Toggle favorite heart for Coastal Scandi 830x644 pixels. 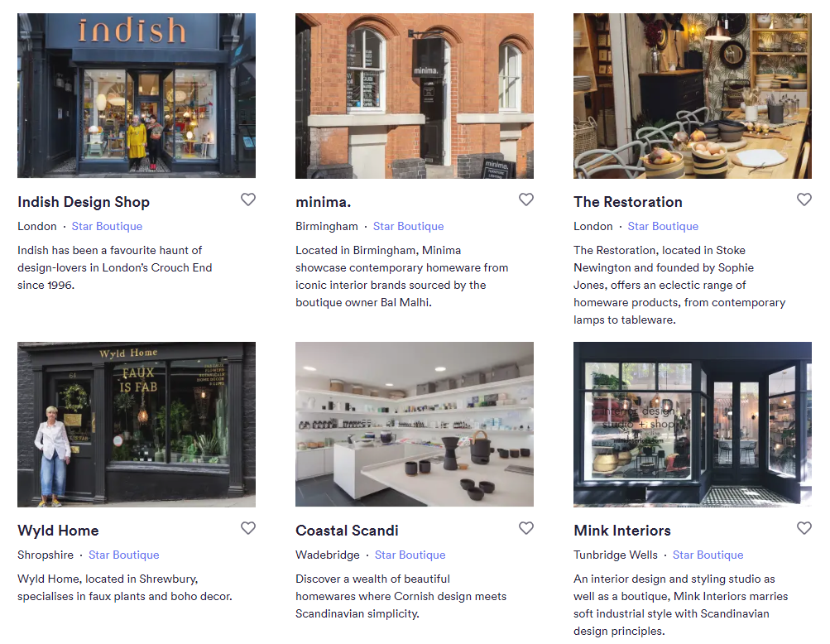(x=526, y=528)
